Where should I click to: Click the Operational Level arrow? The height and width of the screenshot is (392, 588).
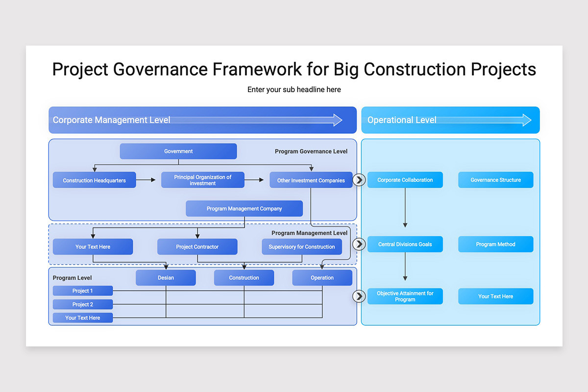pos(483,120)
